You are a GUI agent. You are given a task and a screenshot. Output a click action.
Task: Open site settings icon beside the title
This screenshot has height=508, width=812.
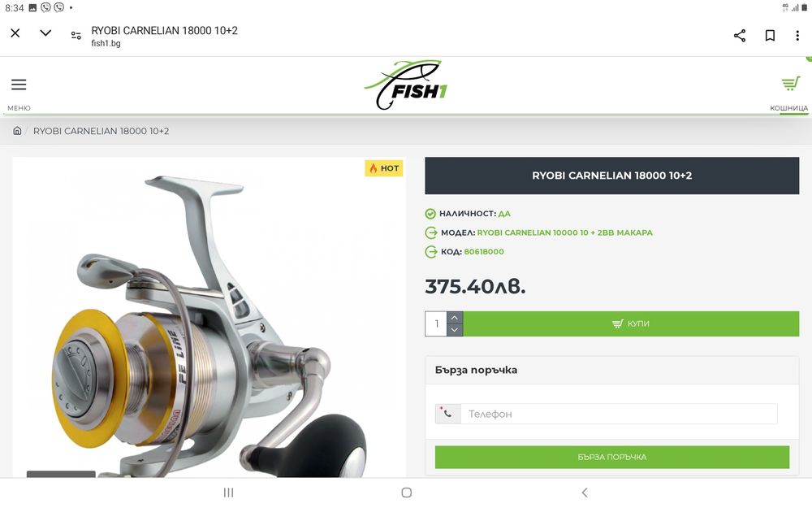pyautogui.click(x=76, y=35)
